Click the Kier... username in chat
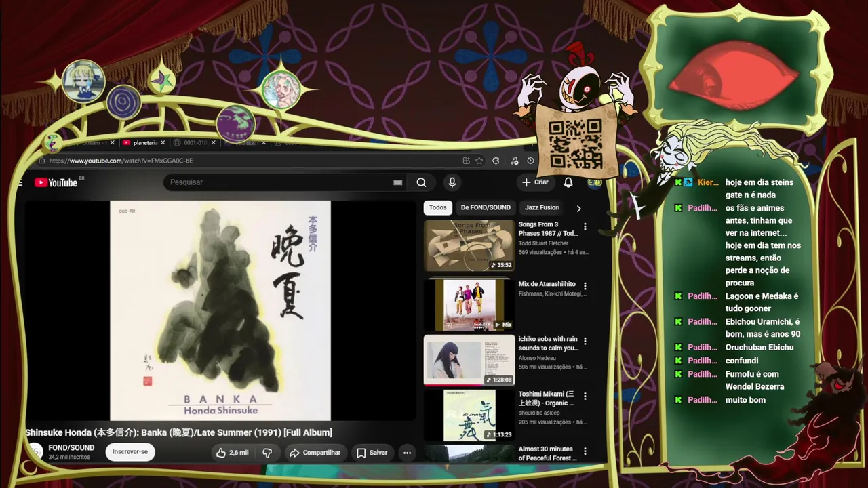Image resolution: width=868 pixels, height=488 pixels. (708, 182)
